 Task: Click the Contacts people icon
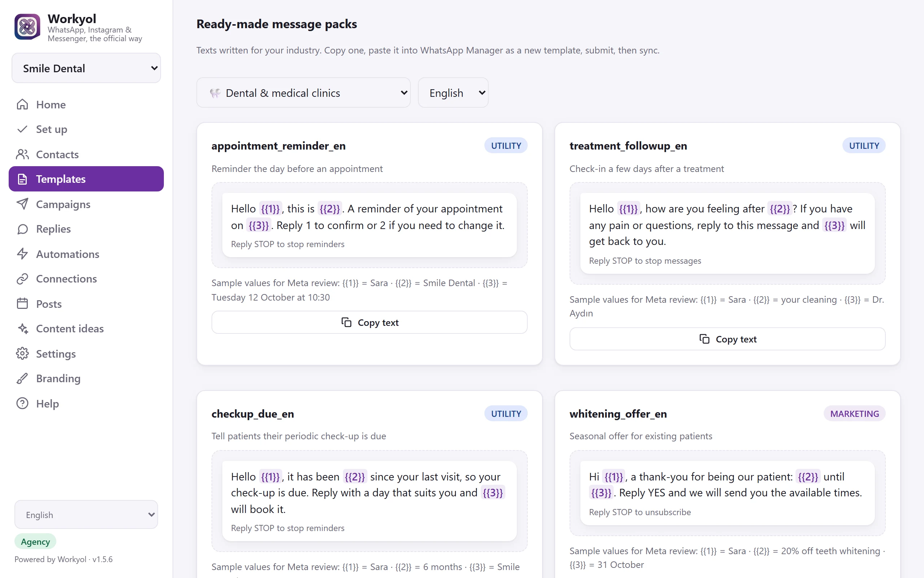pos(22,155)
